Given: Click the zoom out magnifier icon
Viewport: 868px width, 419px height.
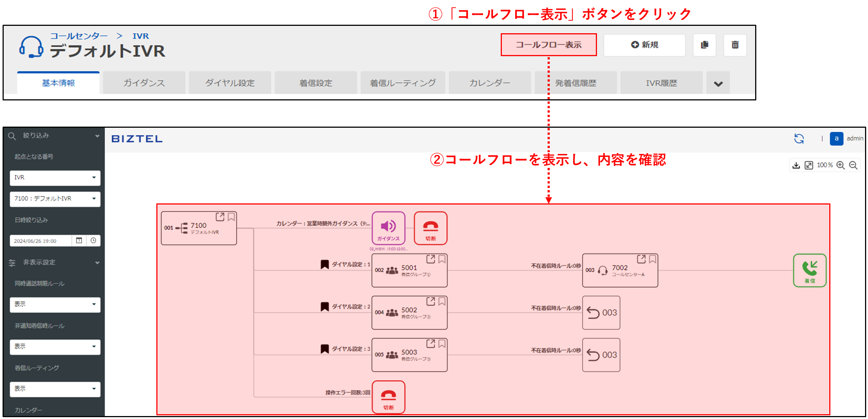Looking at the screenshot, I should pyautogui.click(x=853, y=165).
